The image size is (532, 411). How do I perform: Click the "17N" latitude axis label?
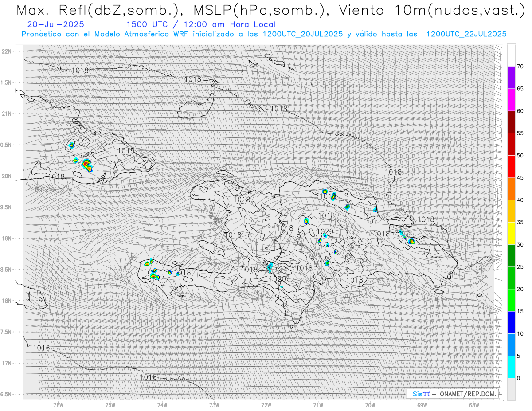coord(7,363)
